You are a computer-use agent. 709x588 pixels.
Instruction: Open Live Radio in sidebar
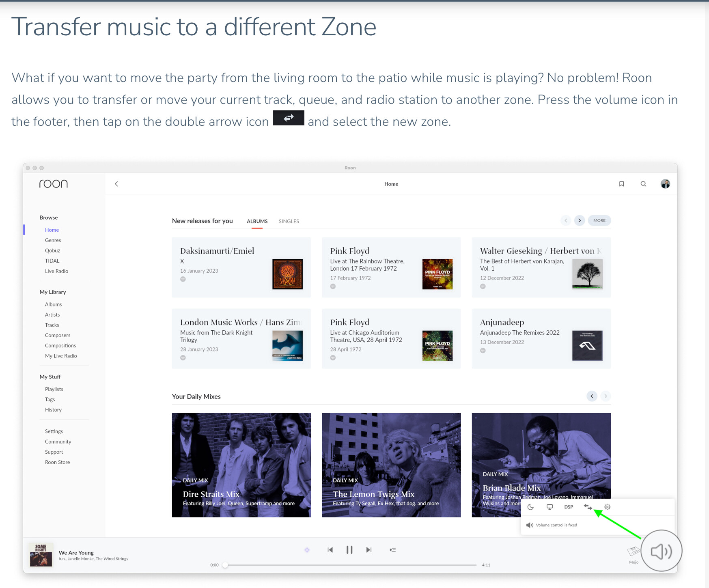pos(56,271)
